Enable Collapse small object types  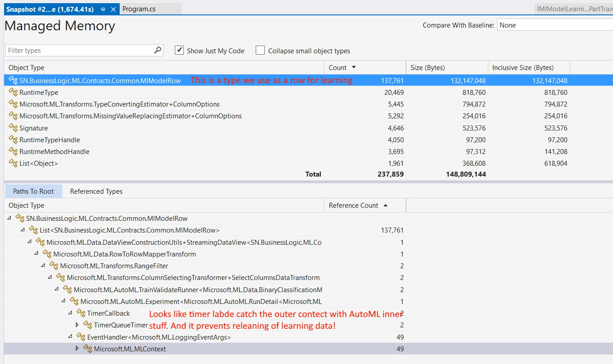tap(260, 50)
